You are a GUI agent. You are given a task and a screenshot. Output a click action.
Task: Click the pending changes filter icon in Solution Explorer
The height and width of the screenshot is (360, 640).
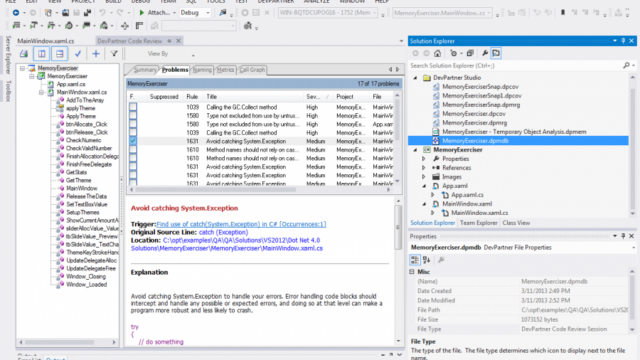click(453, 53)
